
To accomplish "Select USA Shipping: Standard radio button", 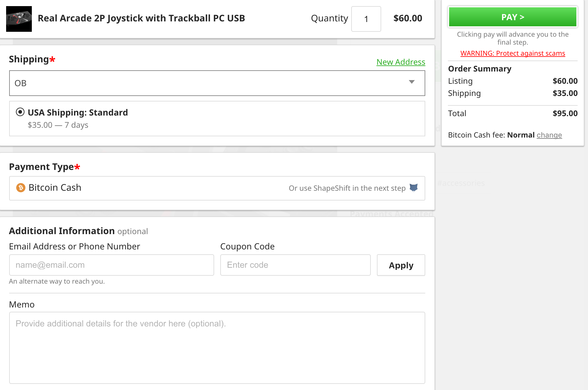I will [20, 112].
